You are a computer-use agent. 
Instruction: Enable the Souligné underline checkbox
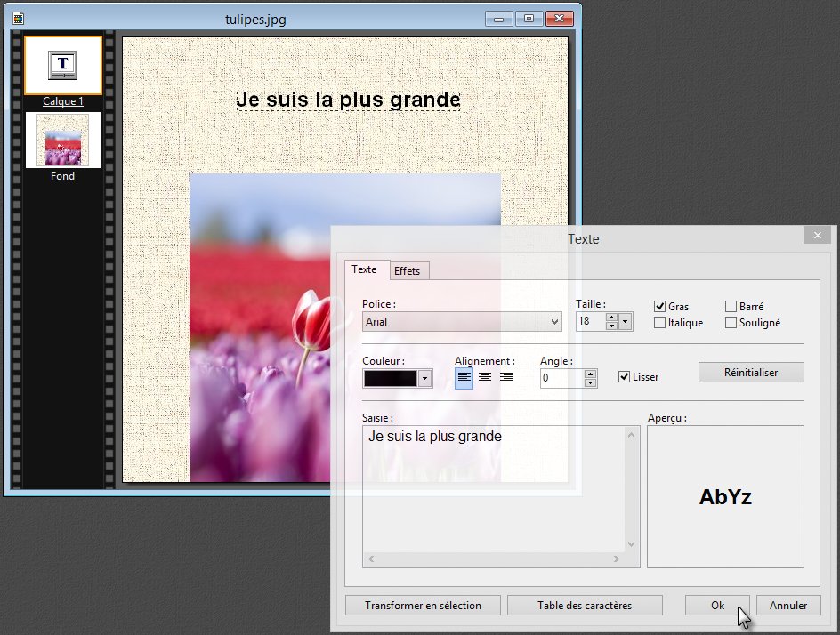point(731,323)
